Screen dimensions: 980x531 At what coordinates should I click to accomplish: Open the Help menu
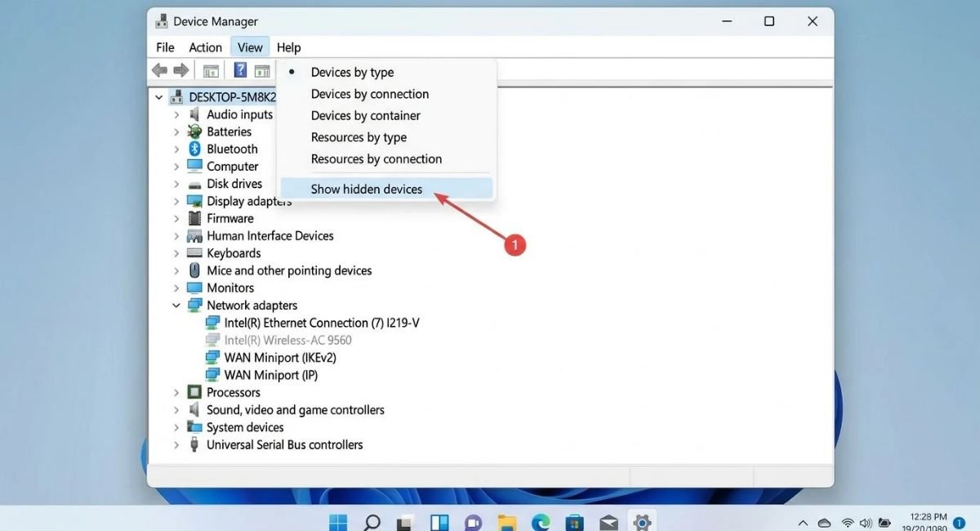click(288, 47)
